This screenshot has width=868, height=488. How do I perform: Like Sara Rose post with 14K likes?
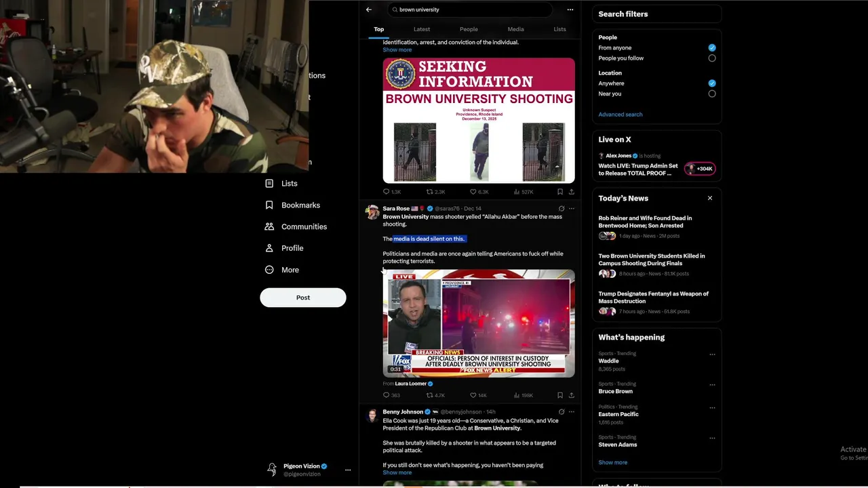478,395
